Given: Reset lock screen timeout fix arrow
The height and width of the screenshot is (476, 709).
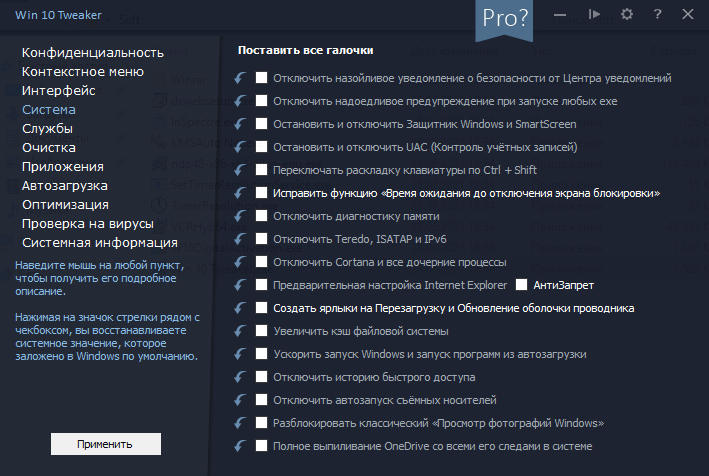Looking at the screenshot, I should pyautogui.click(x=241, y=193).
